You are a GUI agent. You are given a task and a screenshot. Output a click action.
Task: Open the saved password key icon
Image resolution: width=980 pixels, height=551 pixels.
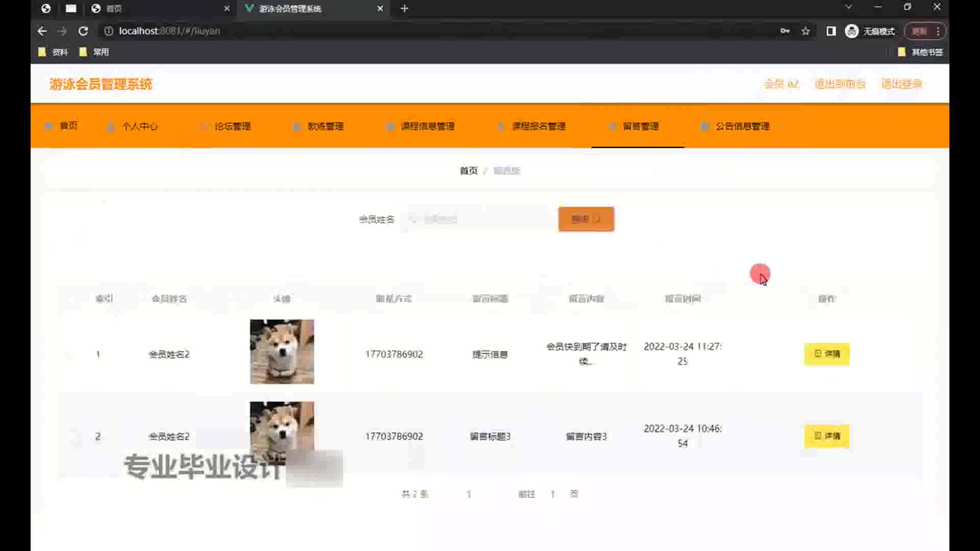pyautogui.click(x=785, y=31)
